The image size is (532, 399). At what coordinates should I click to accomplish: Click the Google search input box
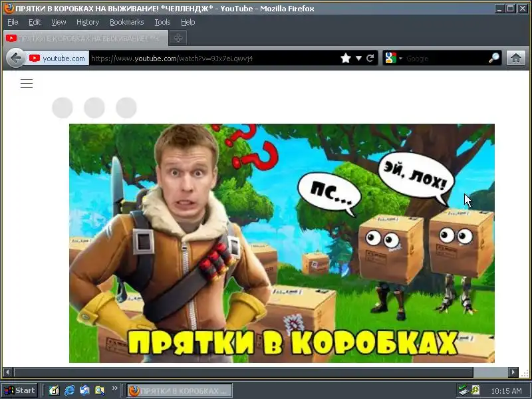coord(446,59)
